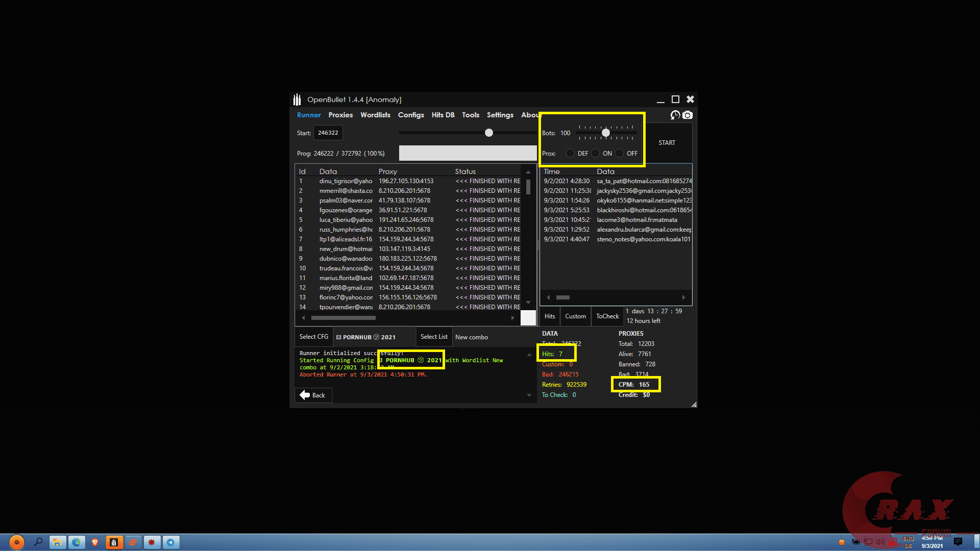Click Select CFG to choose a config
Screen dimensions: 980x551
[x=313, y=336]
